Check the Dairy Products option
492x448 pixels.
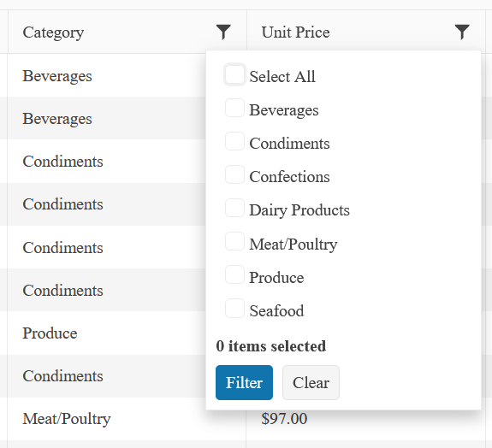[x=234, y=208]
